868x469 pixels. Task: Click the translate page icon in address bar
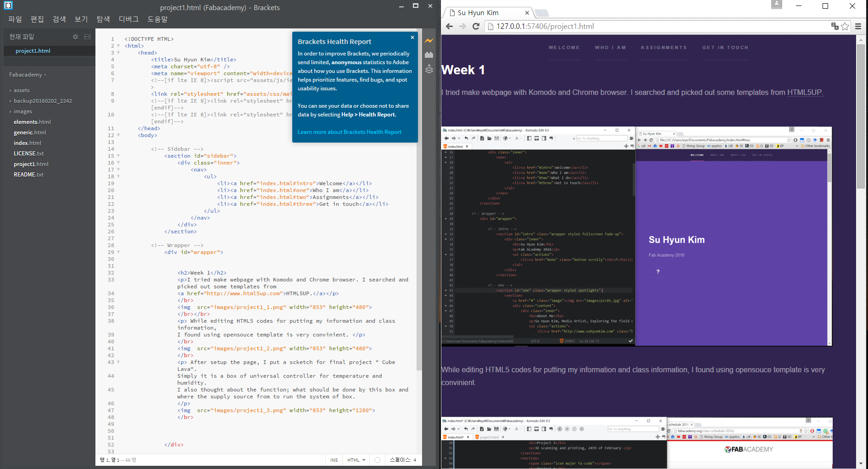point(835,26)
